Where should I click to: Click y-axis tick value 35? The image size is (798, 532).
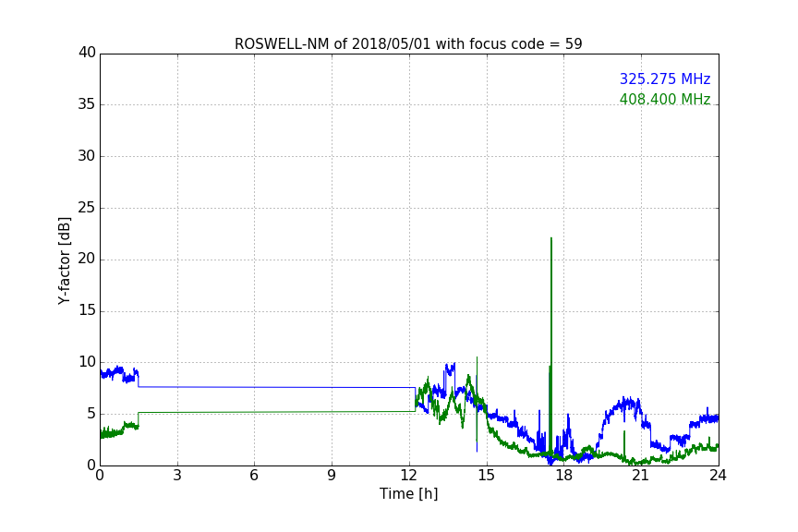click(x=87, y=104)
